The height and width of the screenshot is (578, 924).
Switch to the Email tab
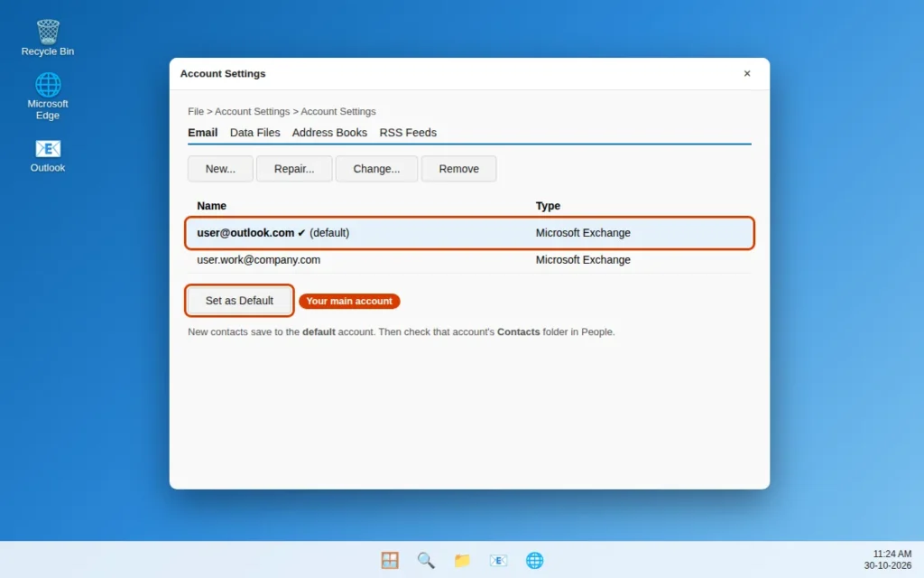203,133
